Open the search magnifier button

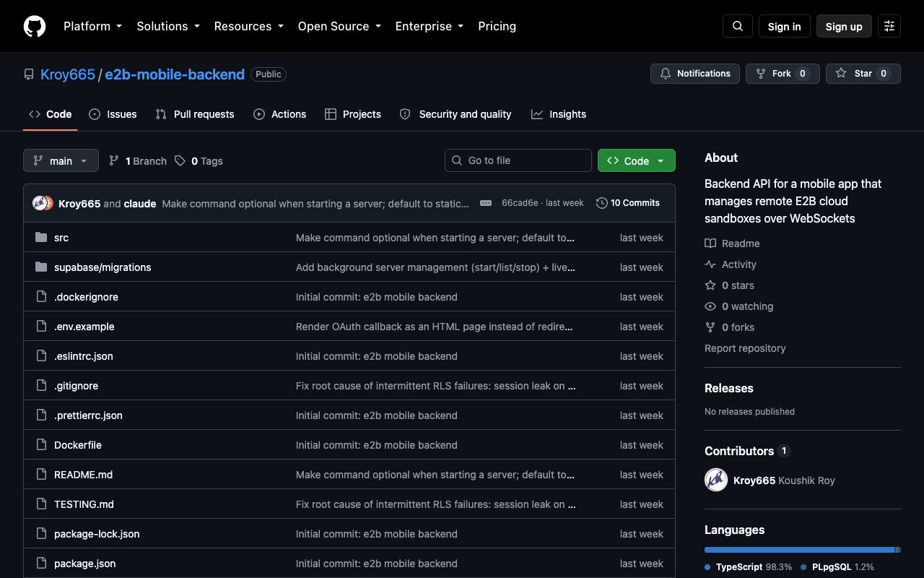pos(738,26)
